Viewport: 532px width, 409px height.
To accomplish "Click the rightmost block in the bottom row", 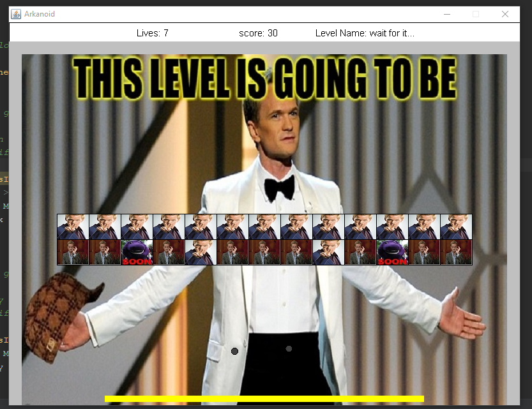I will [x=456, y=252].
